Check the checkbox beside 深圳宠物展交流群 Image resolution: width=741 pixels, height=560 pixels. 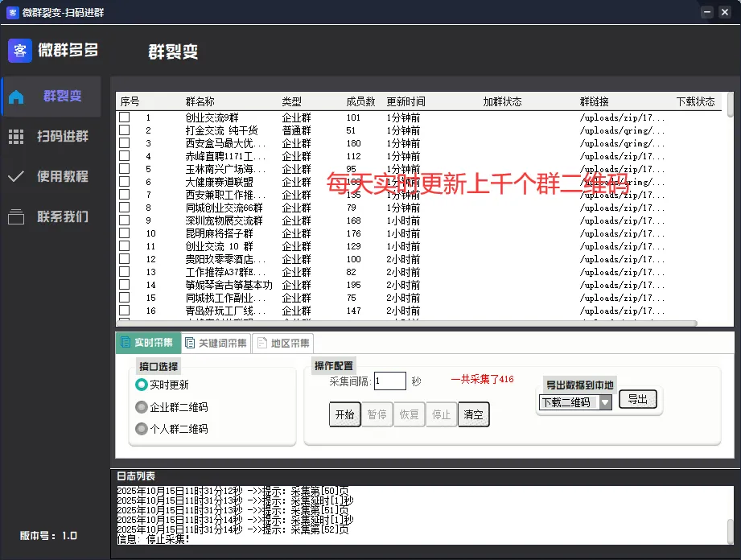(126, 220)
